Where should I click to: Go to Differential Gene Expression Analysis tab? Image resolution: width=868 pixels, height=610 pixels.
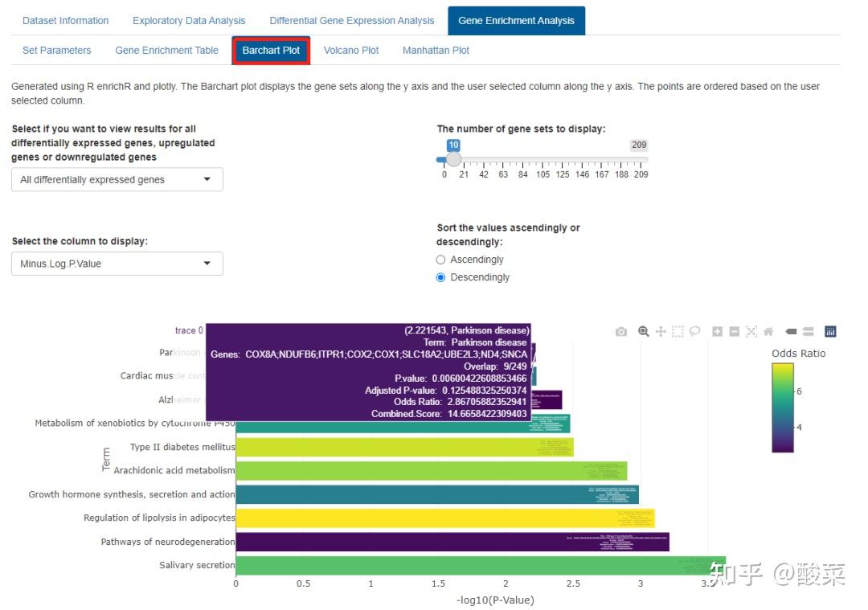click(x=352, y=21)
